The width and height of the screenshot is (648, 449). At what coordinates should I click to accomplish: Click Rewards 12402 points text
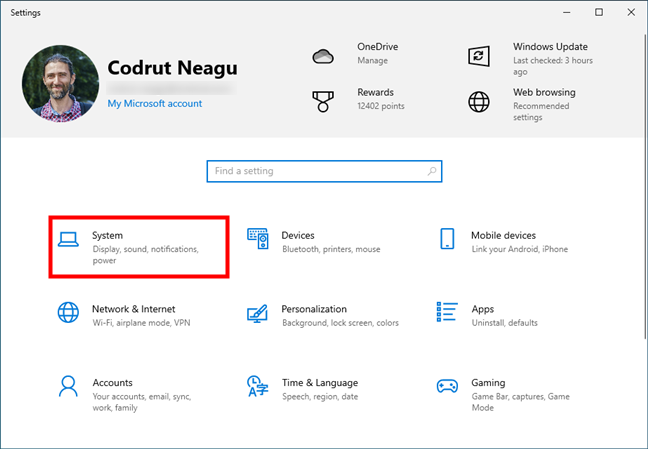coord(381,106)
